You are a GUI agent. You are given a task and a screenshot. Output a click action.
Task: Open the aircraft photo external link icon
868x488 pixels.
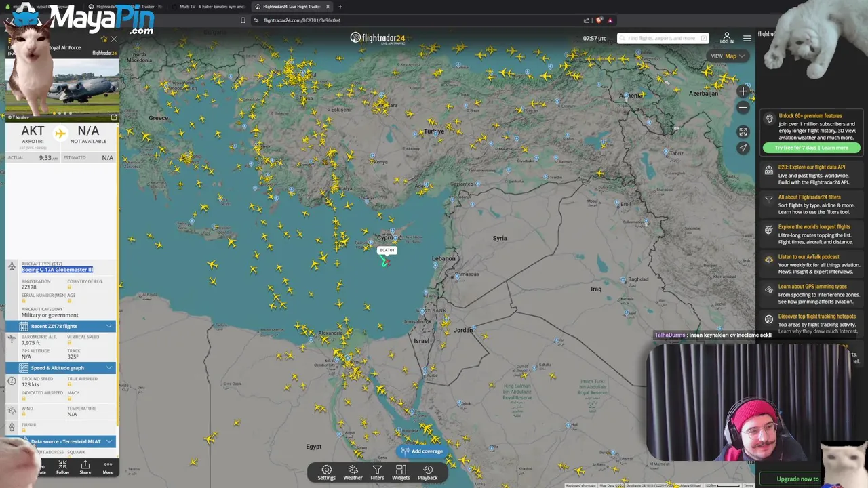pyautogui.click(x=113, y=117)
